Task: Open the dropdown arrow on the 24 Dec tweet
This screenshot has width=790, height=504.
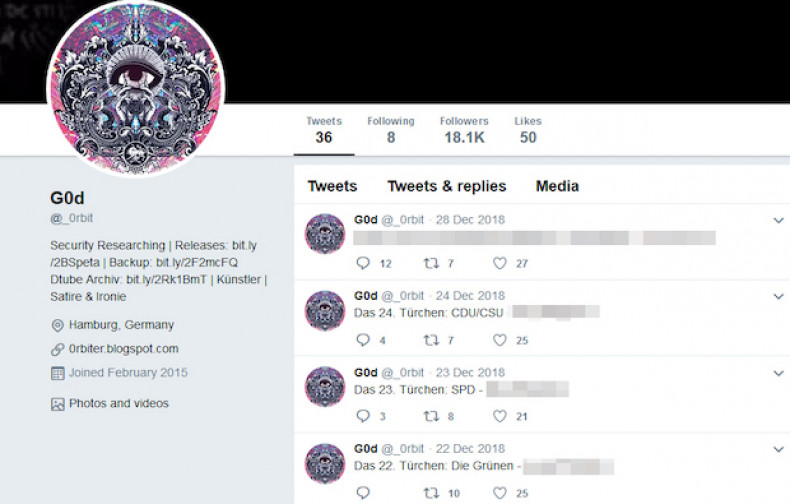Action: coord(778,297)
